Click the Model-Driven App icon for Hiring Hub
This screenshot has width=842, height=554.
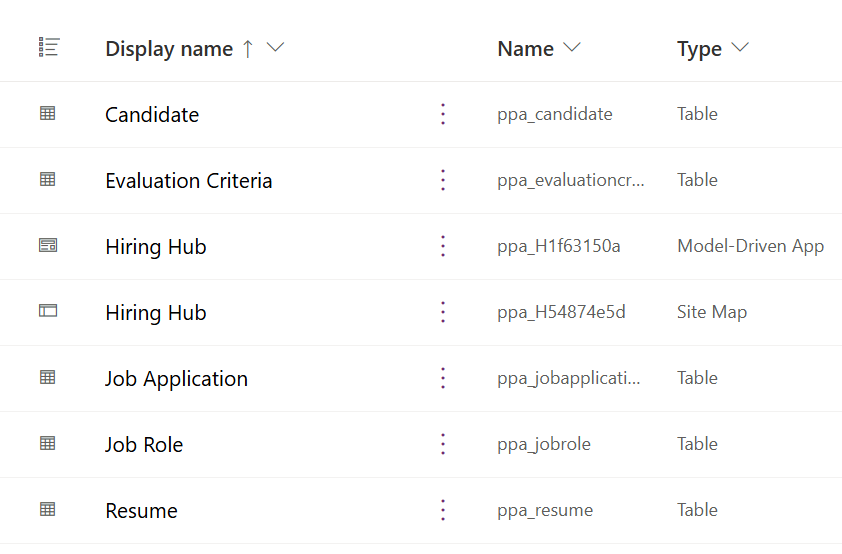(47, 246)
